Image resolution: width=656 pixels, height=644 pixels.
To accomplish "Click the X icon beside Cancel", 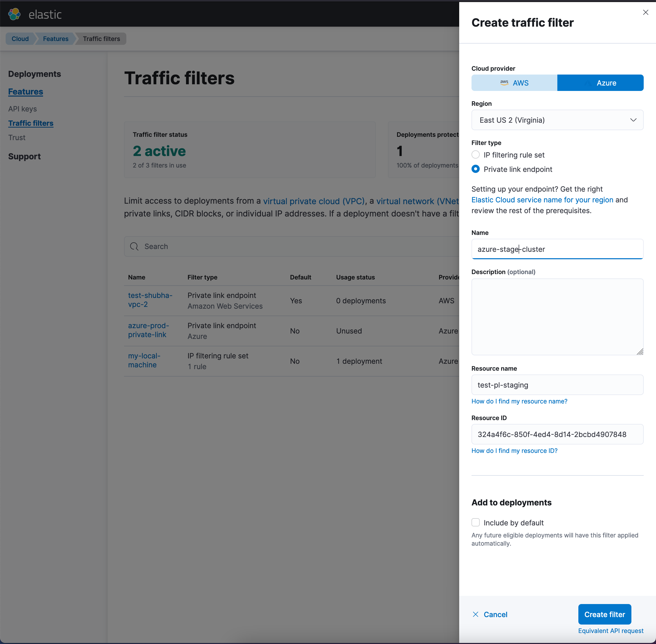I will pos(475,615).
